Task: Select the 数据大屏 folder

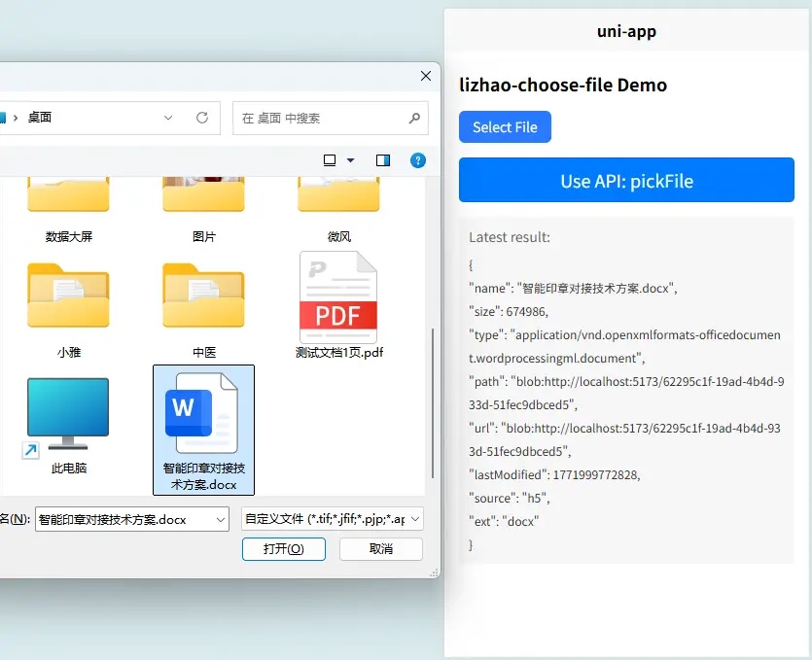Action: point(68,194)
